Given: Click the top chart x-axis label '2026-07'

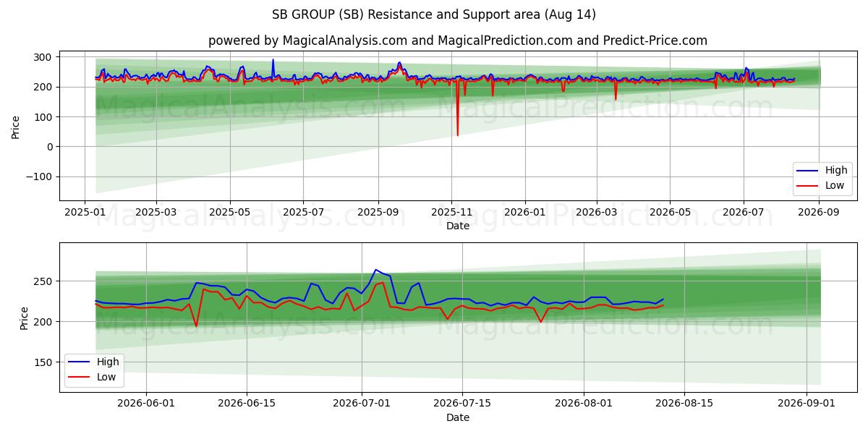Looking at the screenshot, I should (x=744, y=213).
